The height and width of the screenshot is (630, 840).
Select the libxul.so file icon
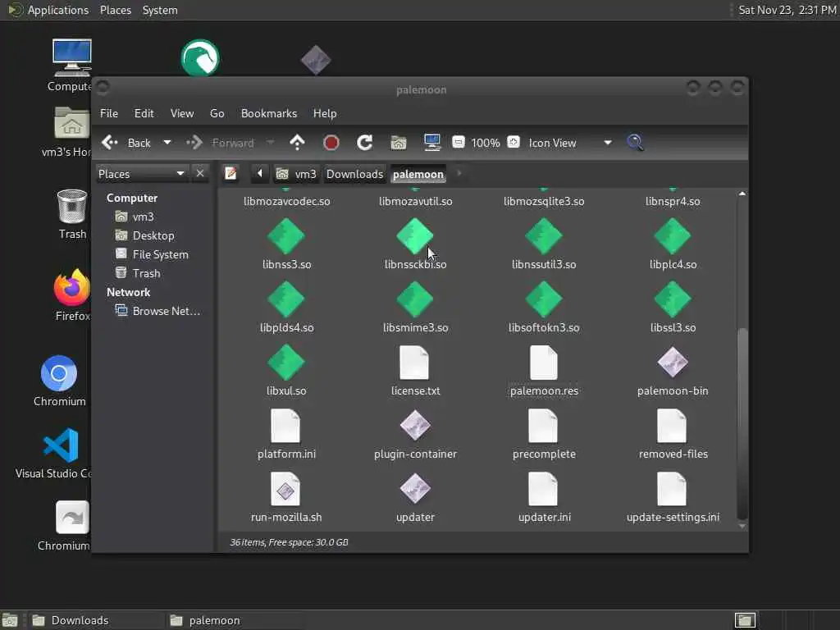point(286,362)
